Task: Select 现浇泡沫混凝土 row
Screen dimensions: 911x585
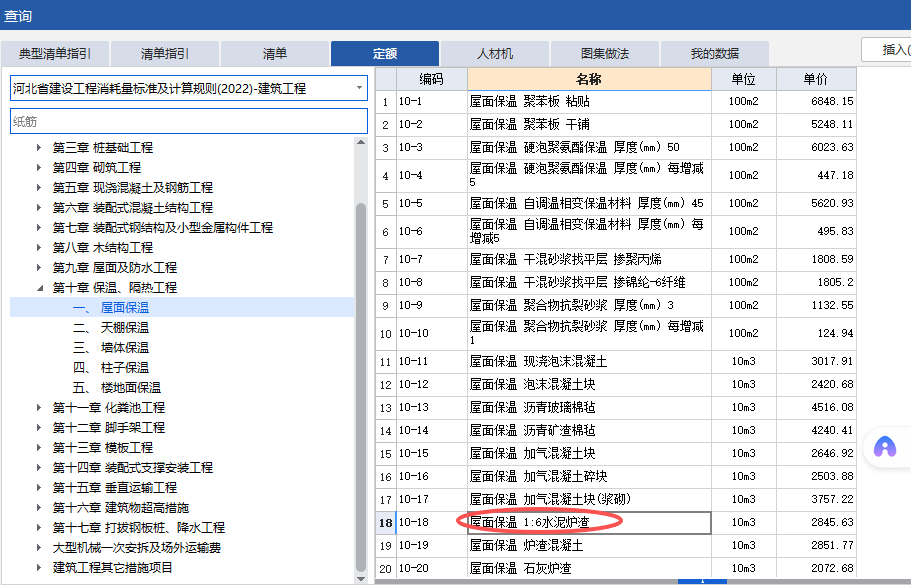Action: (616, 361)
